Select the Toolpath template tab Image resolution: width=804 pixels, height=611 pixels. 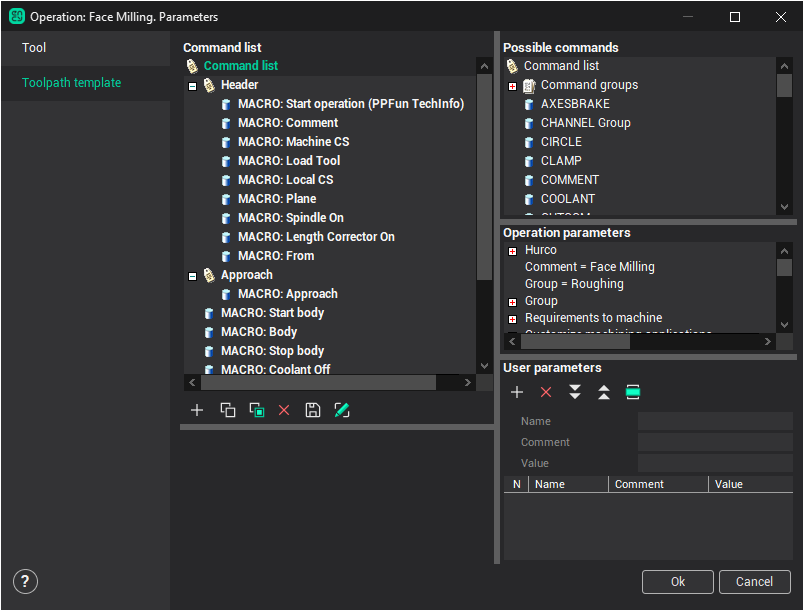pyautogui.click(x=72, y=83)
